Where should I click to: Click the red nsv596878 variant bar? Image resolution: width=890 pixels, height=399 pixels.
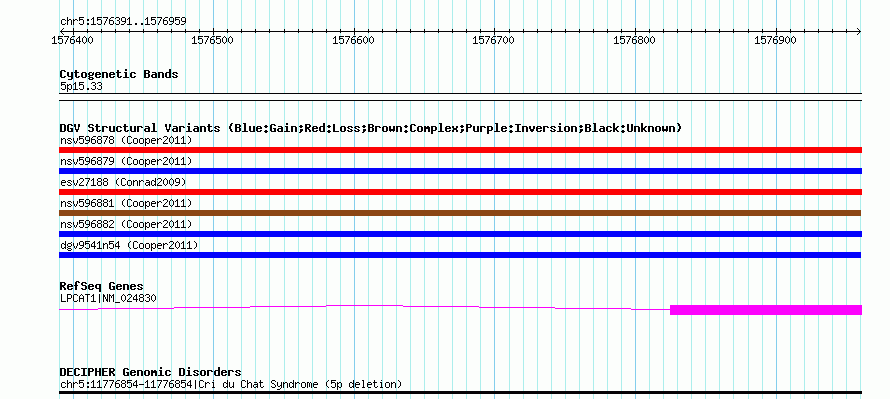pyautogui.click(x=460, y=150)
